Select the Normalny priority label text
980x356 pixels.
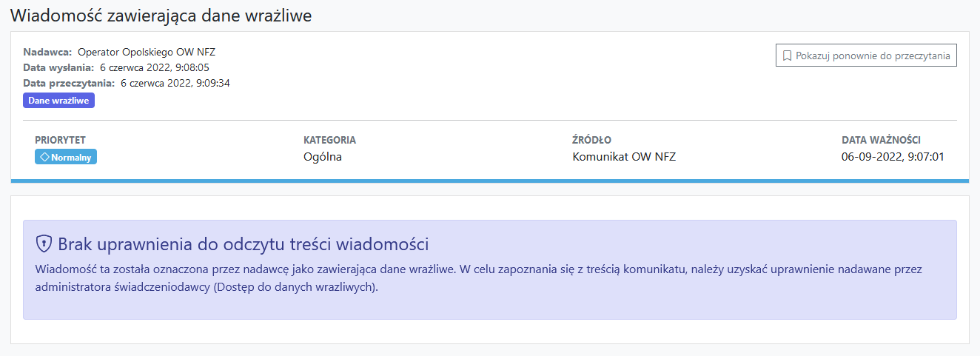71,157
